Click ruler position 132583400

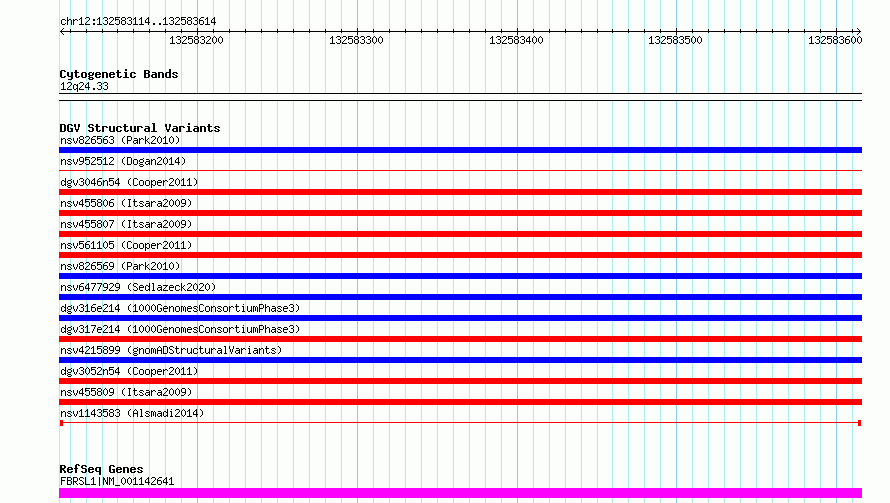pos(517,40)
